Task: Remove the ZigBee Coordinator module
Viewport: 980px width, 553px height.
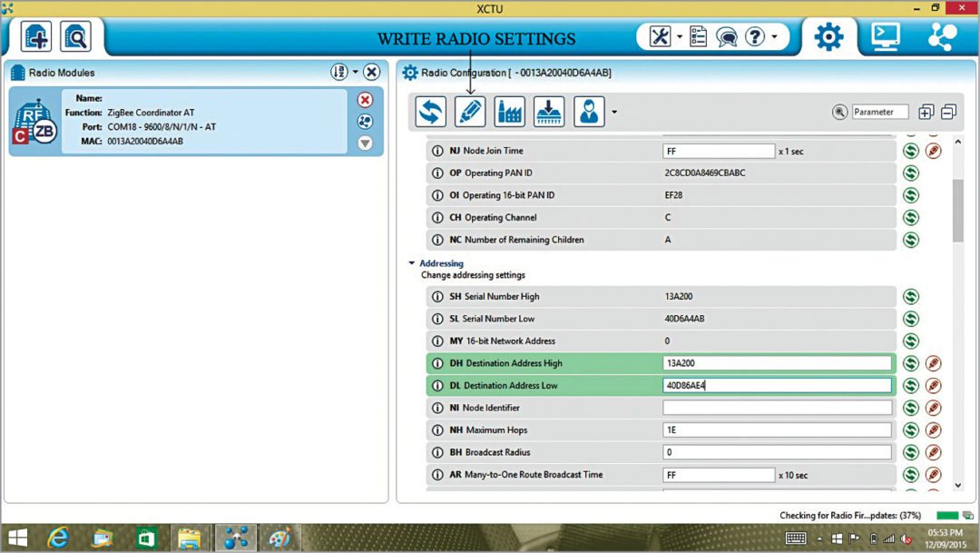Action: [x=365, y=100]
